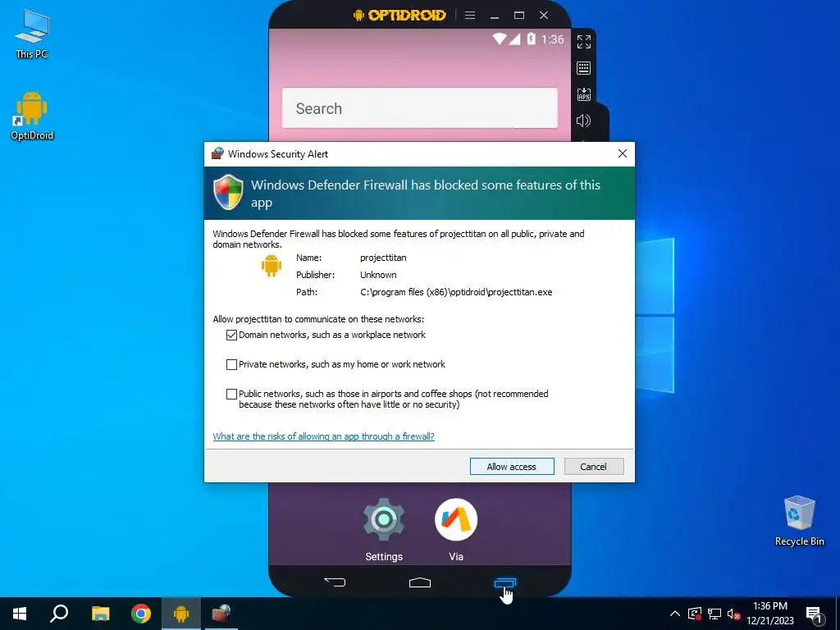Click the Android Wi-Fi status icon
840x630 pixels.
[500, 39]
